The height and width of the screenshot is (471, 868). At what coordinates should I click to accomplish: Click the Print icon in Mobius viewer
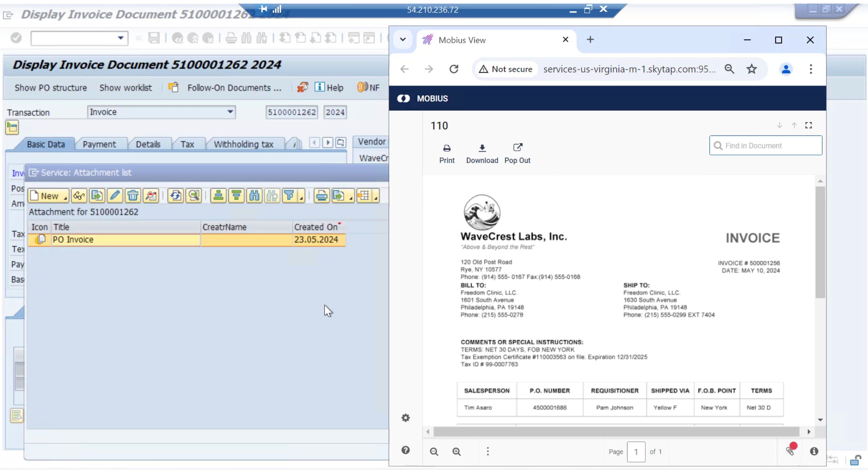point(447,153)
